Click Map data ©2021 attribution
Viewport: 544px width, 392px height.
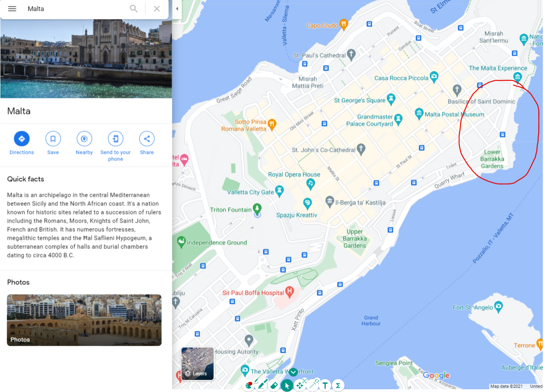coord(507,386)
